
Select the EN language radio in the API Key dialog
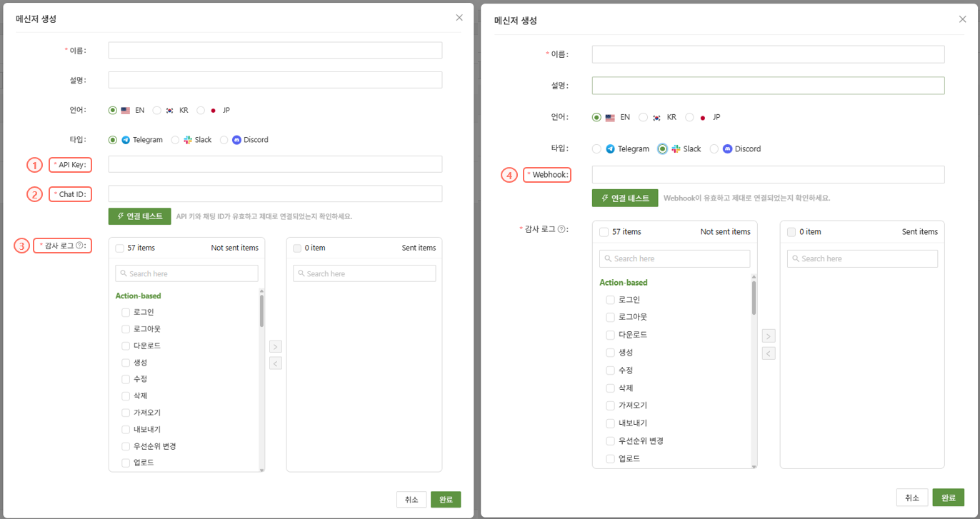[x=113, y=111]
